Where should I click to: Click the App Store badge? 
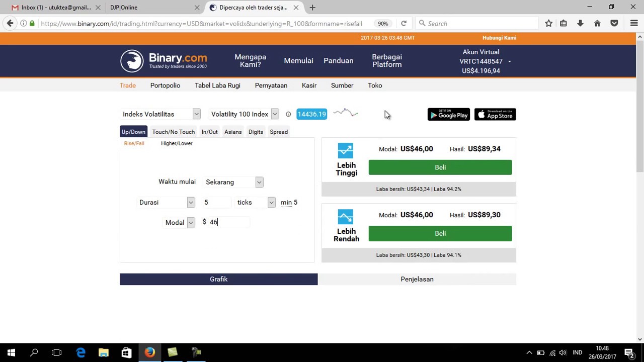(495, 115)
